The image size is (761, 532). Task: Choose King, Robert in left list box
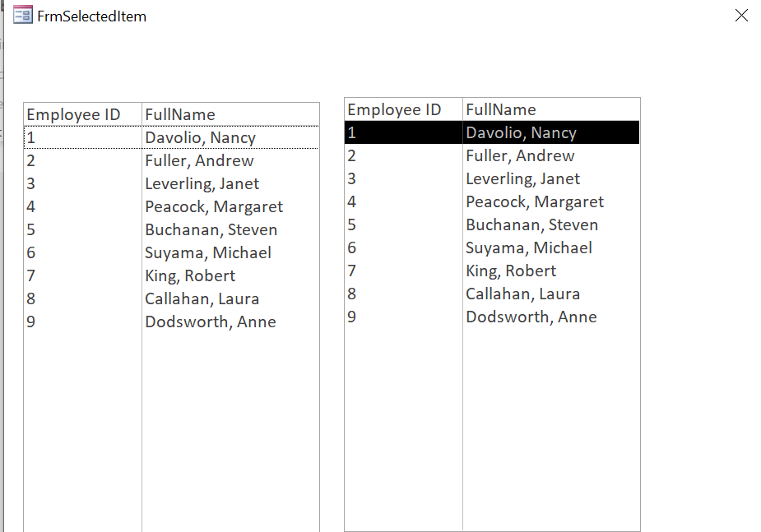coord(190,276)
